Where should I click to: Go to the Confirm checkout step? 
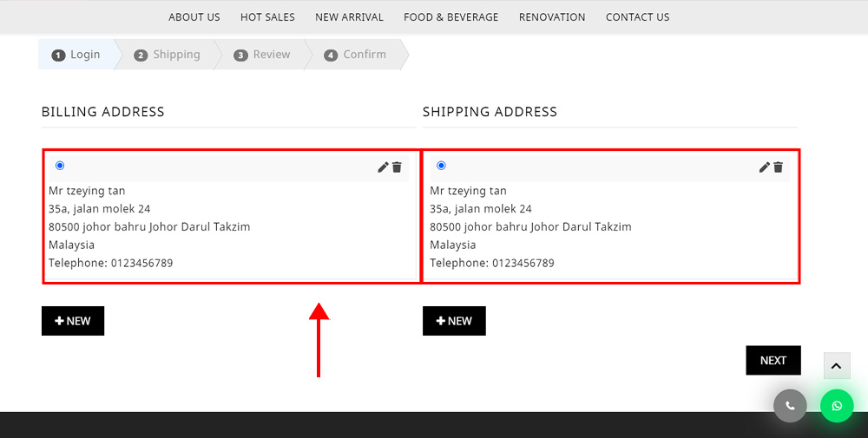point(357,54)
